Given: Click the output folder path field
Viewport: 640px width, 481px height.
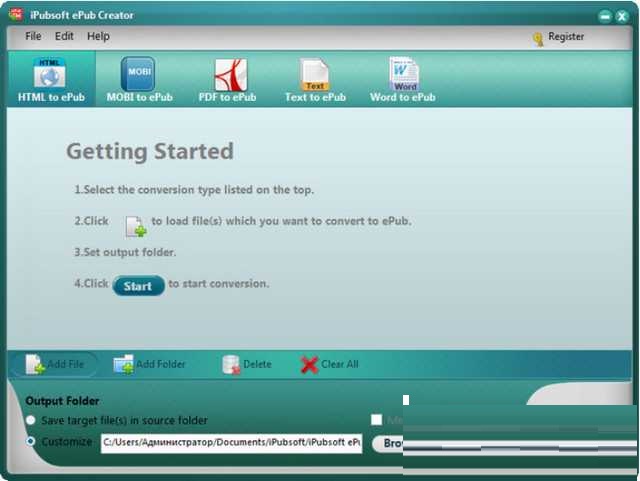Looking at the screenshot, I should pyautogui.click(x=231, y=443).
